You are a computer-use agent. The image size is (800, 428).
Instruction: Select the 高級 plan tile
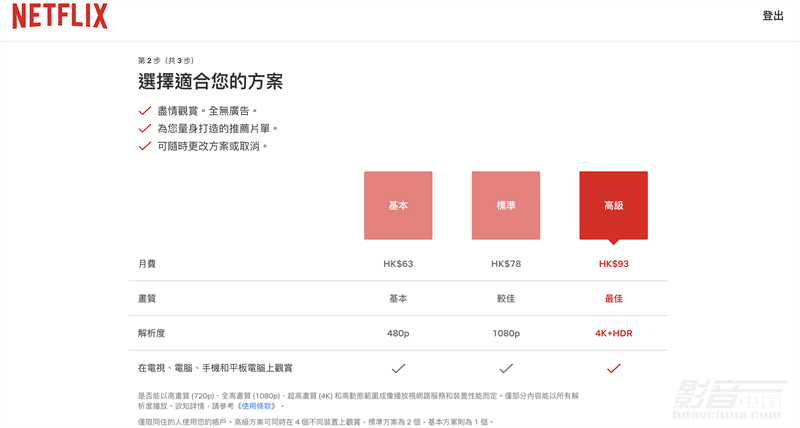[613, 205]
